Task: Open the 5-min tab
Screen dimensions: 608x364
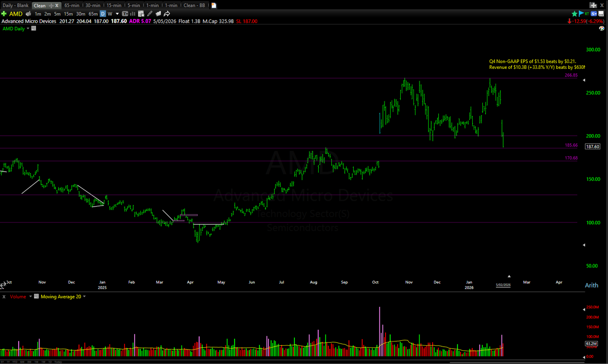Action: point(134,6)
